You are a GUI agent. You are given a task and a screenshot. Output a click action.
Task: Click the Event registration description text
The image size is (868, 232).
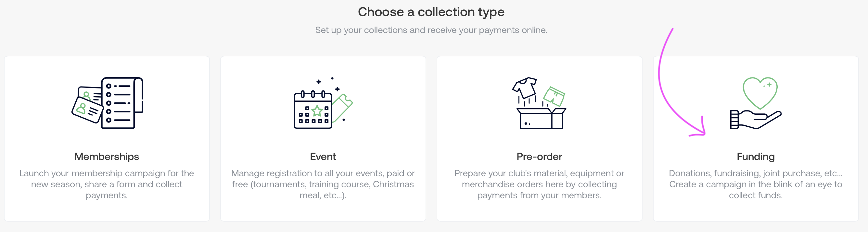323,184
